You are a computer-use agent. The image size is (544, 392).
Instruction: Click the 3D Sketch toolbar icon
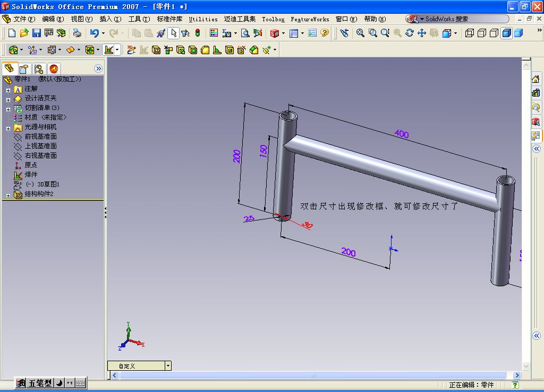tap(131, 50)
